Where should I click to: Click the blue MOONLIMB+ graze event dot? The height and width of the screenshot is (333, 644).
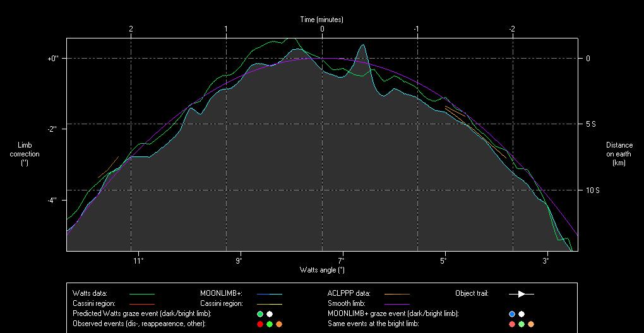(x=512, y=313)
